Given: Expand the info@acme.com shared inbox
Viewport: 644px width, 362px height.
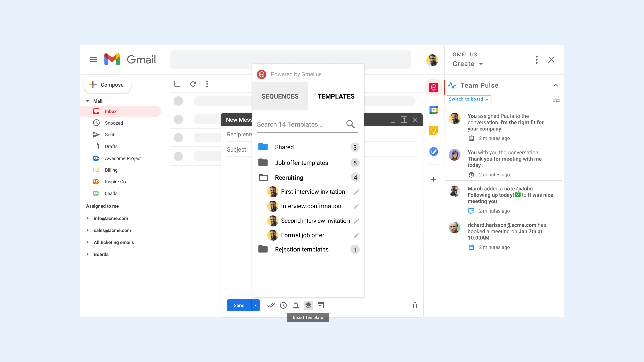Looking at the screenshot, I should 88,218.
